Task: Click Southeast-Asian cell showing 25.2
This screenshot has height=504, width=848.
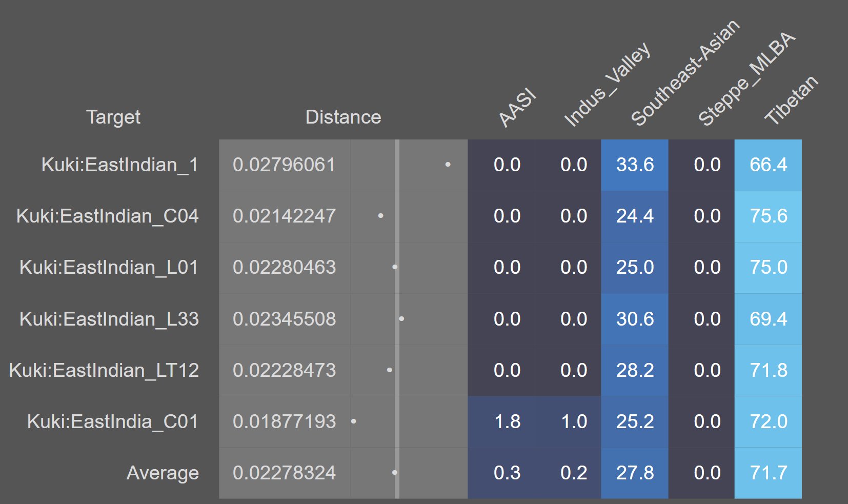Action: point(635,421)
